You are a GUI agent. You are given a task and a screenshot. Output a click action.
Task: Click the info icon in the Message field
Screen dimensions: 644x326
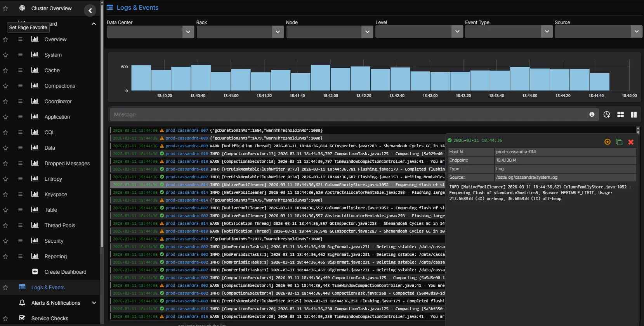click(x=592, y=114)
